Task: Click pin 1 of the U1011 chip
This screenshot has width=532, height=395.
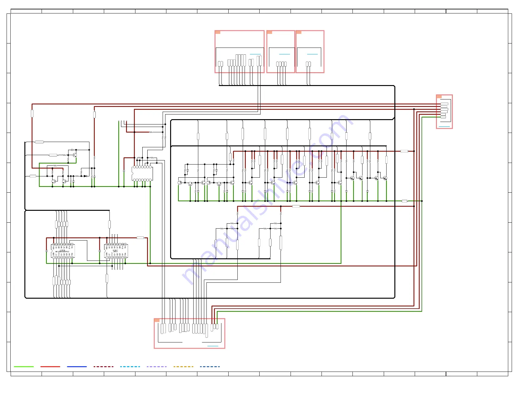Action: tap(107, 257)
